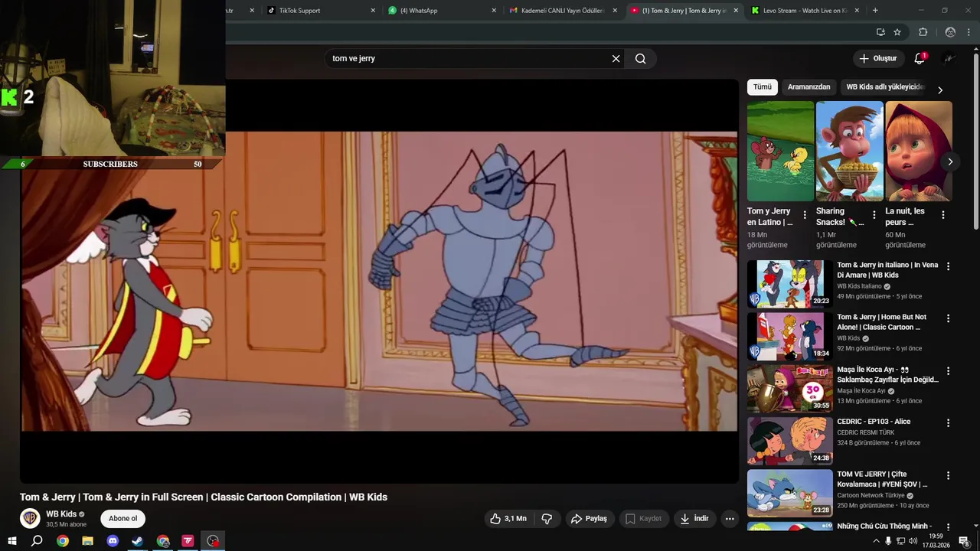Open options for La nuit, les peurs
980x551 pixels.
(x=943, y=215)
